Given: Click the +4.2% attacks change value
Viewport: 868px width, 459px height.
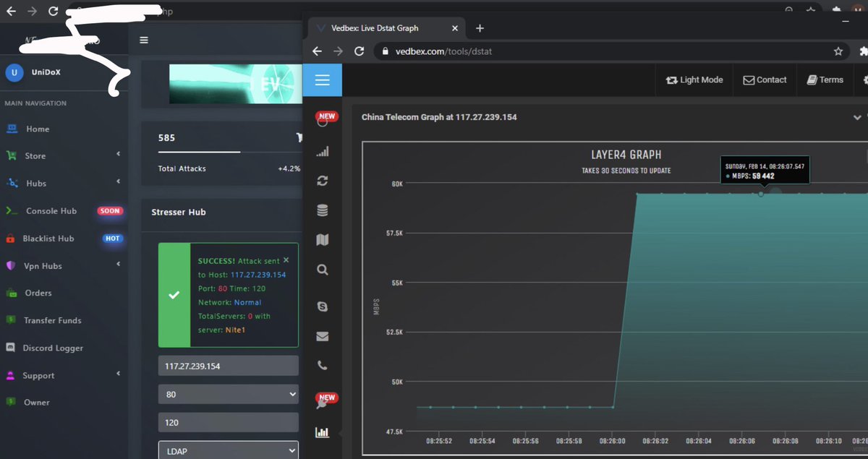Looking at the screenshot, I should [x=289, y=168].
